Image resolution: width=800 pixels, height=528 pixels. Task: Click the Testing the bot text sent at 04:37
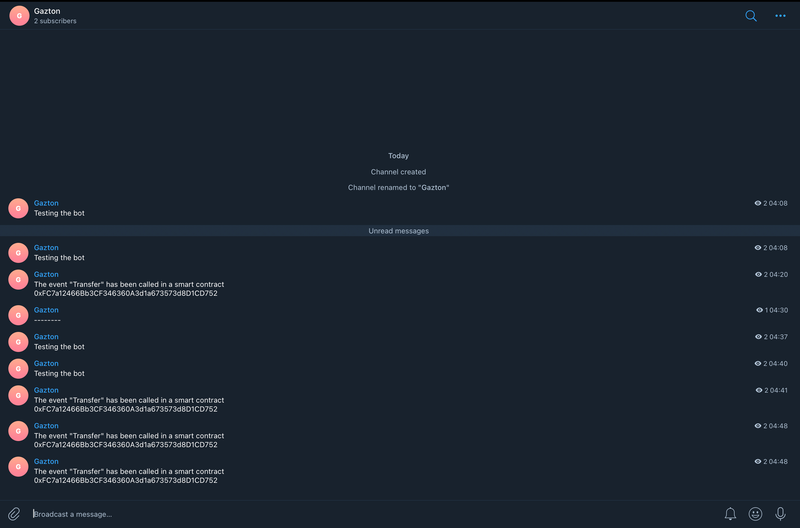click(x=59, y=347)
